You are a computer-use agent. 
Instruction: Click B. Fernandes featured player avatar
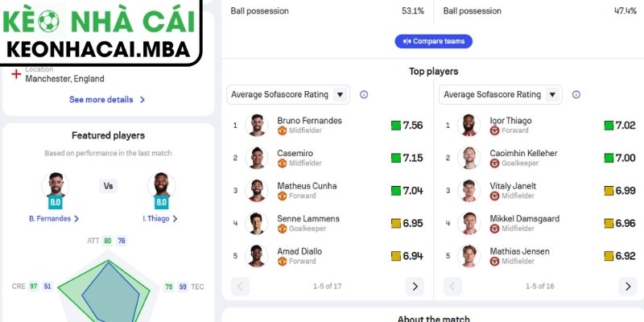click(54, 187)
